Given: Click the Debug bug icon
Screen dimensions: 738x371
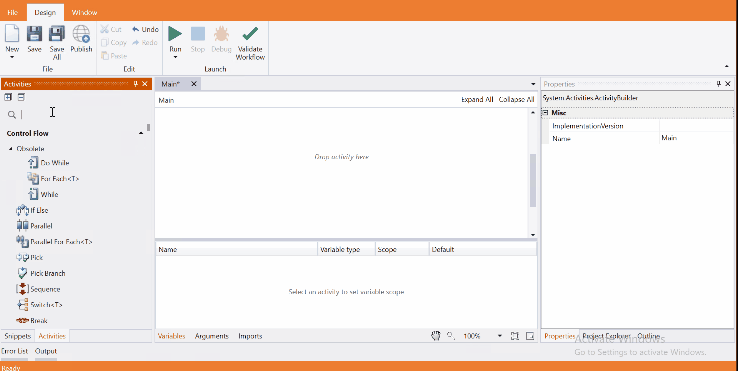Looking at the screenshot, I should tap(221, 34).
